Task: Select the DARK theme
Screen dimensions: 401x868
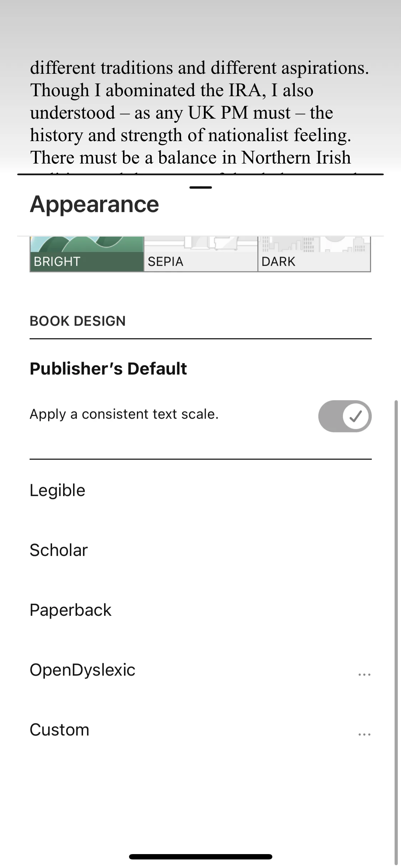Action: [314, 254]
